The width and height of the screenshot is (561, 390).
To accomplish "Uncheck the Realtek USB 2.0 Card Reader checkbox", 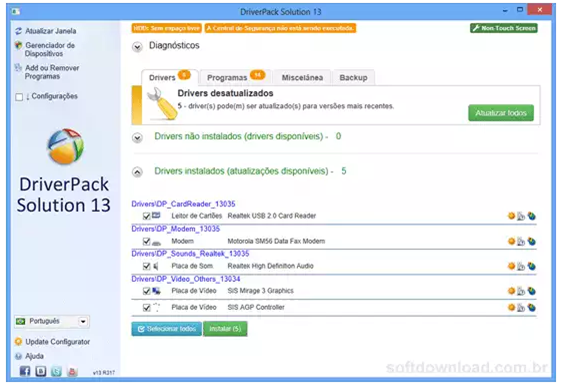I will coord(146,216).
